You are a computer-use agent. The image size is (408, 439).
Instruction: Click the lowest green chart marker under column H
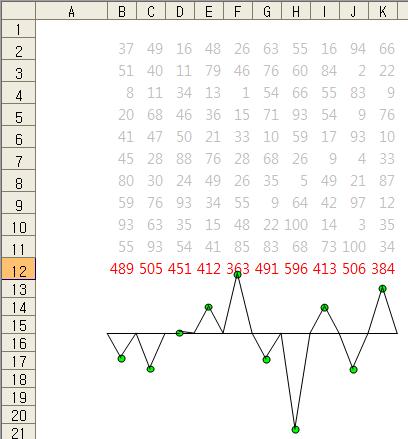click(x=295, y=430)
